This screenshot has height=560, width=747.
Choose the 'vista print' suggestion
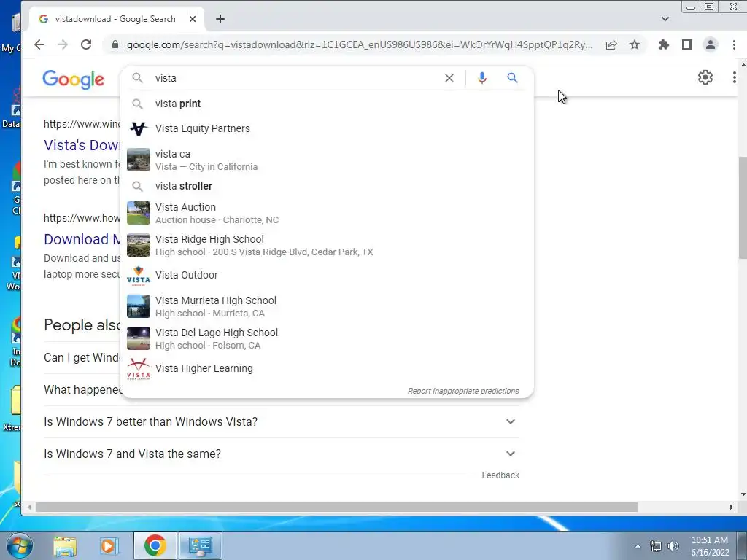click(x=328, y=104)
